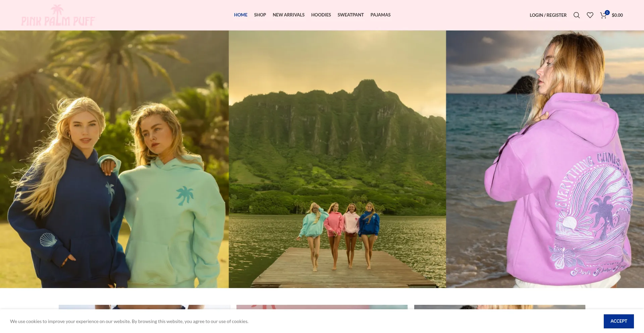Click the Login / Register link
This screenshot has height=333, width=644.
coord(548,15)
